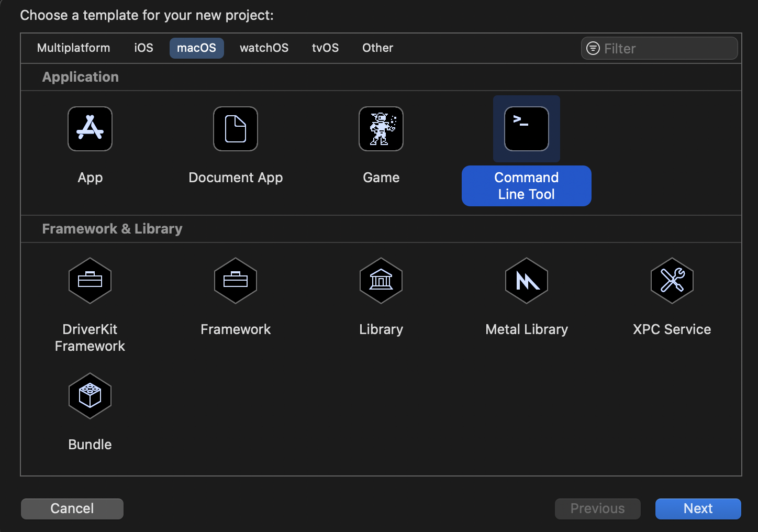This screenshot has height=532, width=758.
Task: Switch to the Multiplatform tab
Action: (x=74, y=48)
